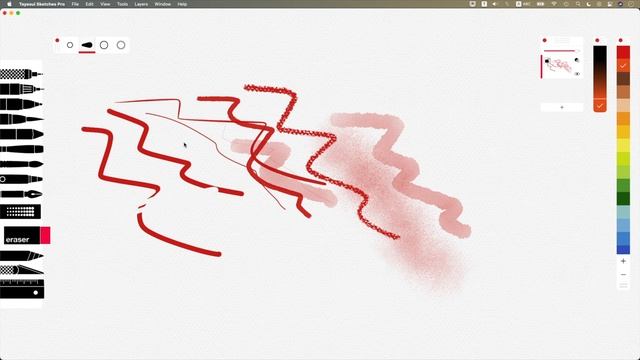Adjust the layer opacity slider
This screenshot has height=360, width=640.
(562, 51)
